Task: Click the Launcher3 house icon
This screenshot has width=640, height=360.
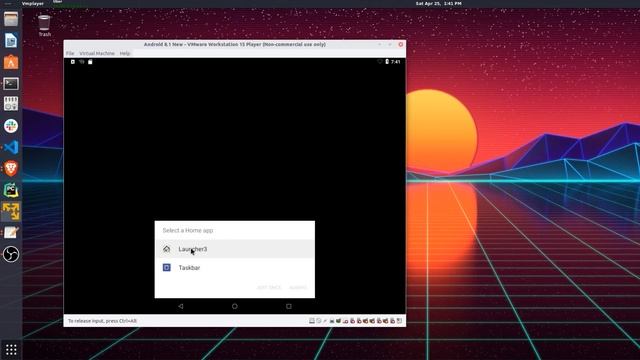Action: [167, 249]
